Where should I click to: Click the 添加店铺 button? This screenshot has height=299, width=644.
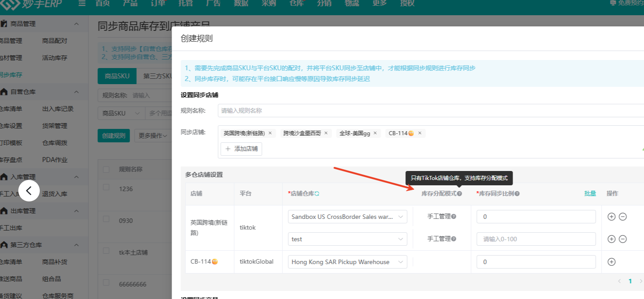pyautogui.click(x=241, y=149)
